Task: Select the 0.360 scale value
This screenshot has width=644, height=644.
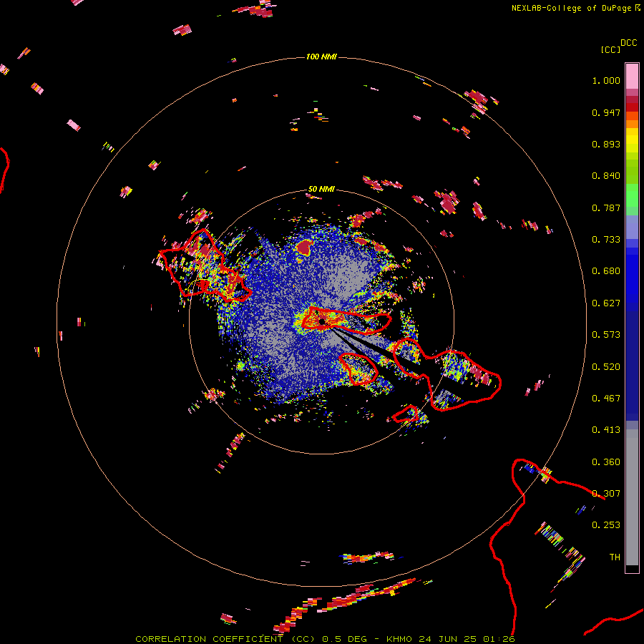Action: click(x=606, y=462)
